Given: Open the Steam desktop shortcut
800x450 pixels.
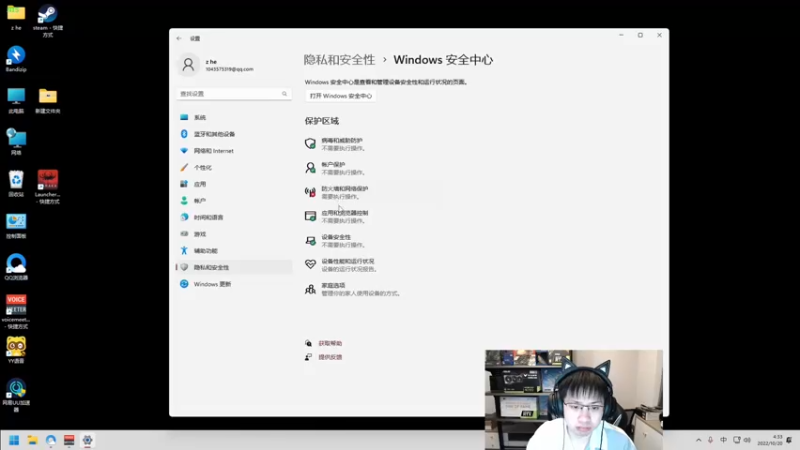Looking at the screenshot, I should coord(47,21).
